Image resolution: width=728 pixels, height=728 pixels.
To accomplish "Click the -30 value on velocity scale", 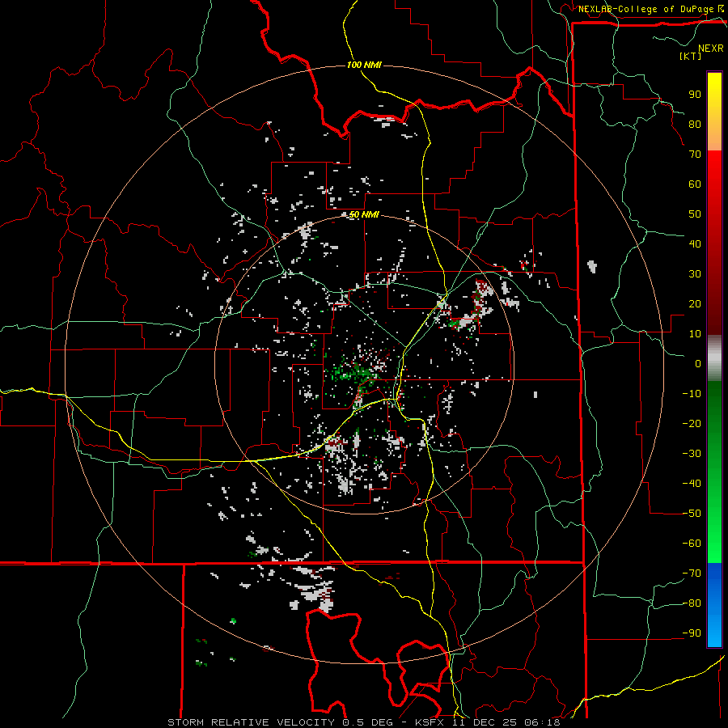I will (x=692, y=454).
